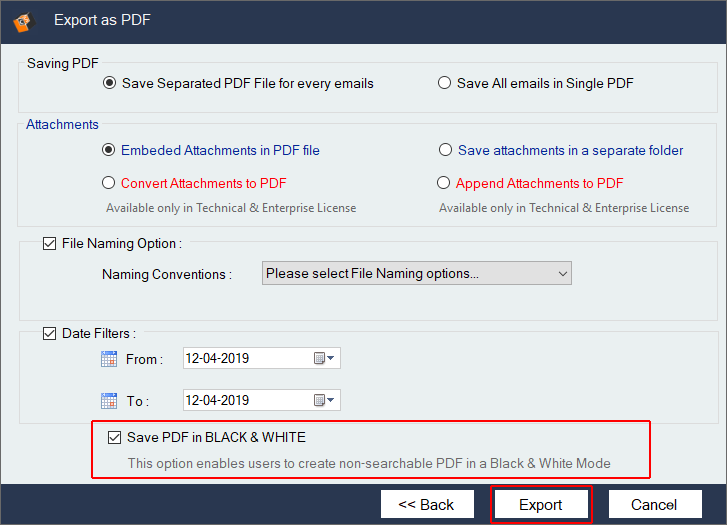Open the From date calendar picker dropdown

pos(326,359)
